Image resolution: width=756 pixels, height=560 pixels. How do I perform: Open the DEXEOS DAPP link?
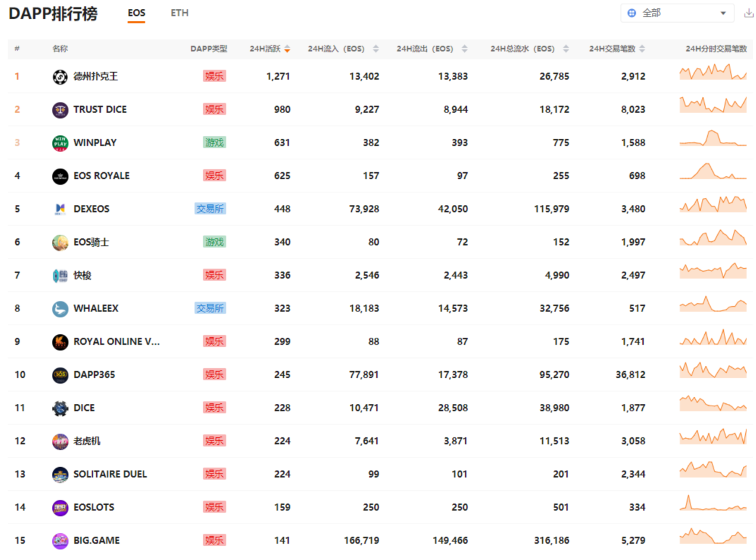coord(92,209)
